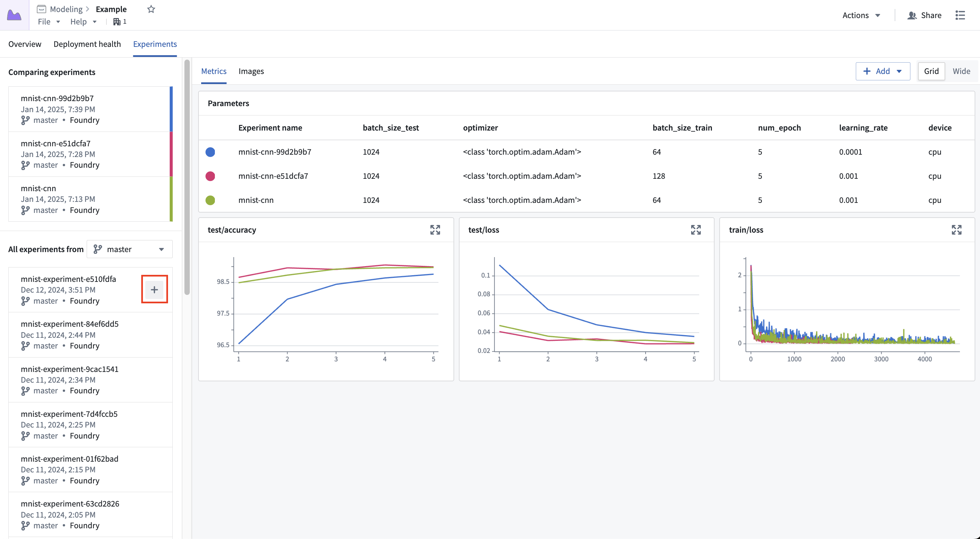Click the Modeling folder icon in breadcrumb
This screenshot has width=980, height=539.
42,9
